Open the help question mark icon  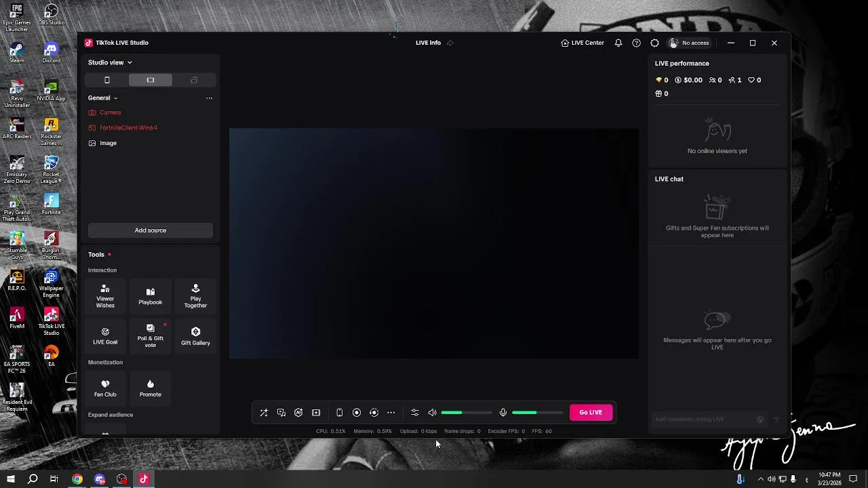point(636,43)
